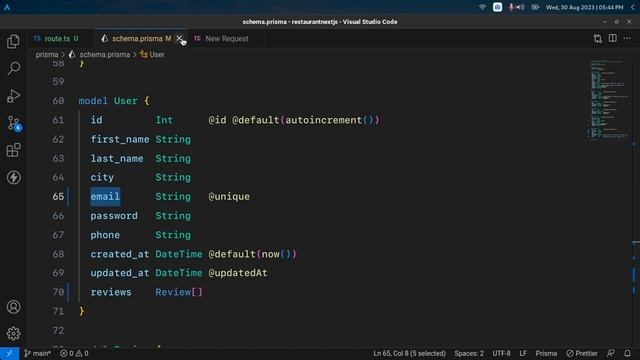640x360 pixels.
Task: Click Review[] type on line 70
Action: (x=179, y=292)
